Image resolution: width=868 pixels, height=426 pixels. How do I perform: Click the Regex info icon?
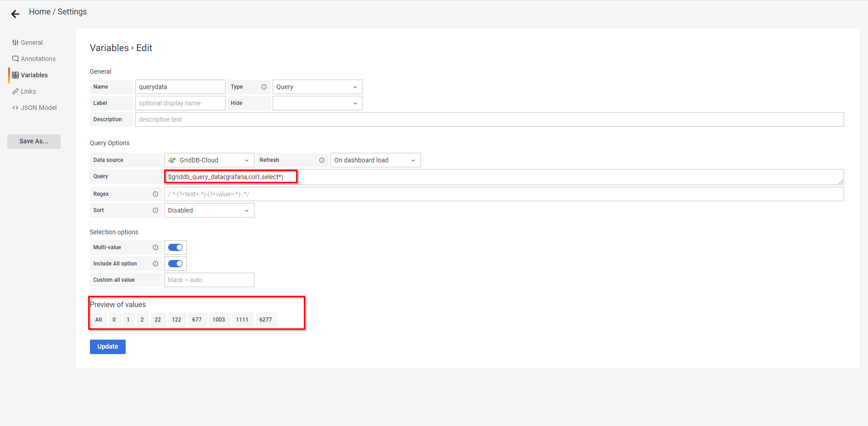click(156, 194)
